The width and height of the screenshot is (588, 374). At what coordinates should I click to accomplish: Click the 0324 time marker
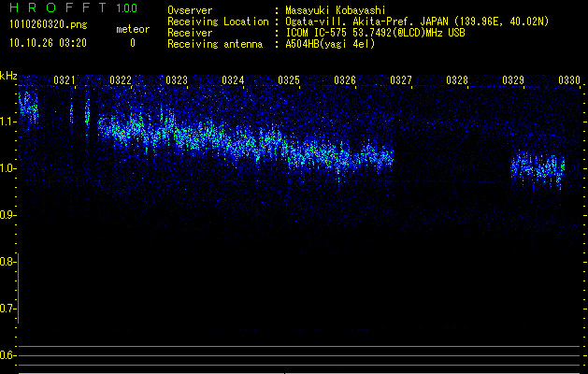coord(233,80)
